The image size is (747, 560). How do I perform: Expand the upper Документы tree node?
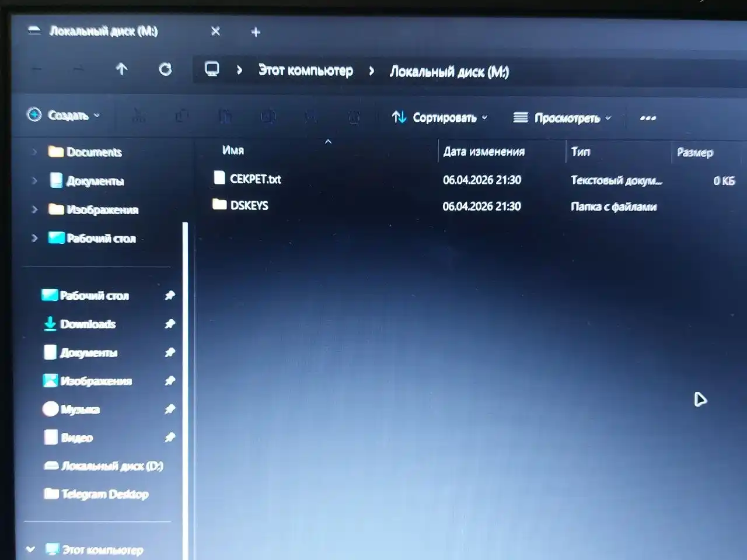[x=34, y=181]
